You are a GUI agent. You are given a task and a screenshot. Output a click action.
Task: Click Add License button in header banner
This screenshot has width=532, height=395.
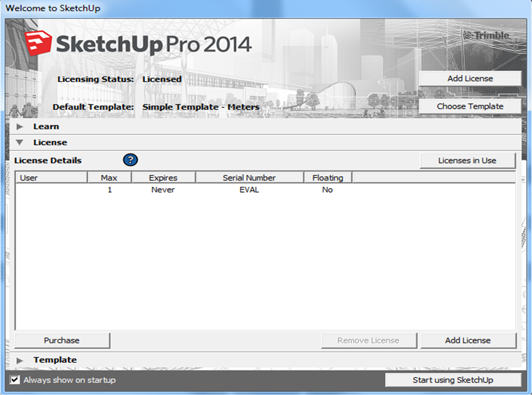pyautogui.click(x=470, y=78)
